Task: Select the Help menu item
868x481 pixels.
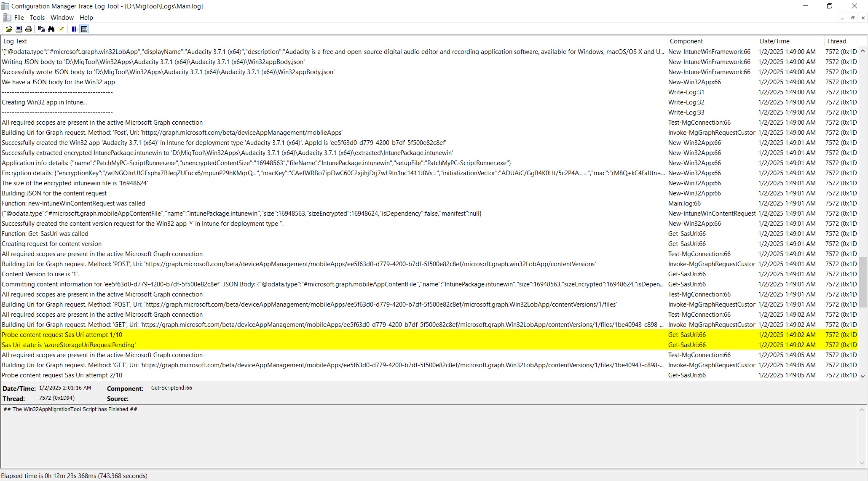Action: pyautogui.click(x=86, y=17)
